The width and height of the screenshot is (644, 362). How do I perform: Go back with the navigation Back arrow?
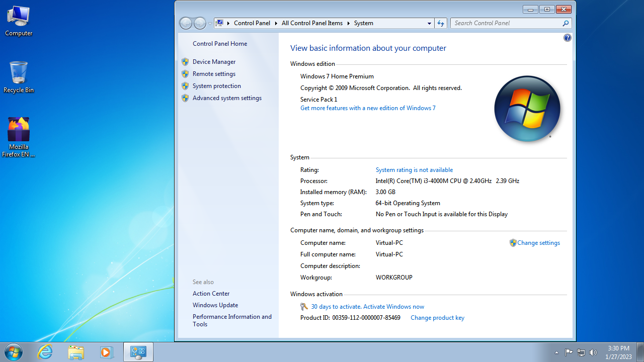point(186,23)
